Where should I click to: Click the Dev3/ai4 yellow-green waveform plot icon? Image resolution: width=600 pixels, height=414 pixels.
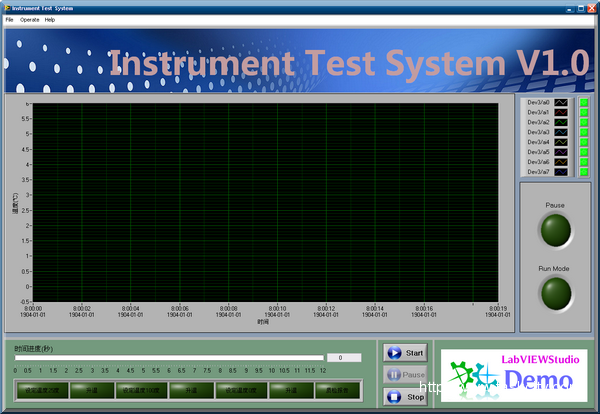tap(561, 142)
